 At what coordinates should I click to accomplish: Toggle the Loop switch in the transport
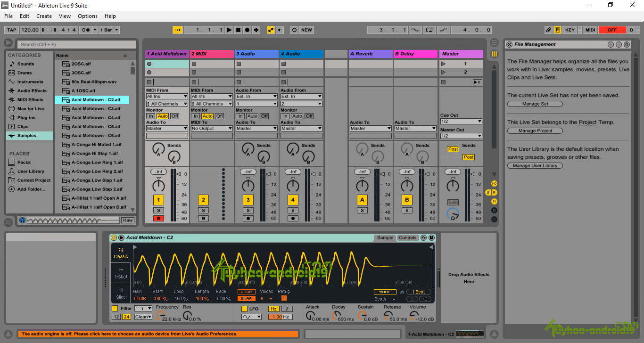pos(429,30)
